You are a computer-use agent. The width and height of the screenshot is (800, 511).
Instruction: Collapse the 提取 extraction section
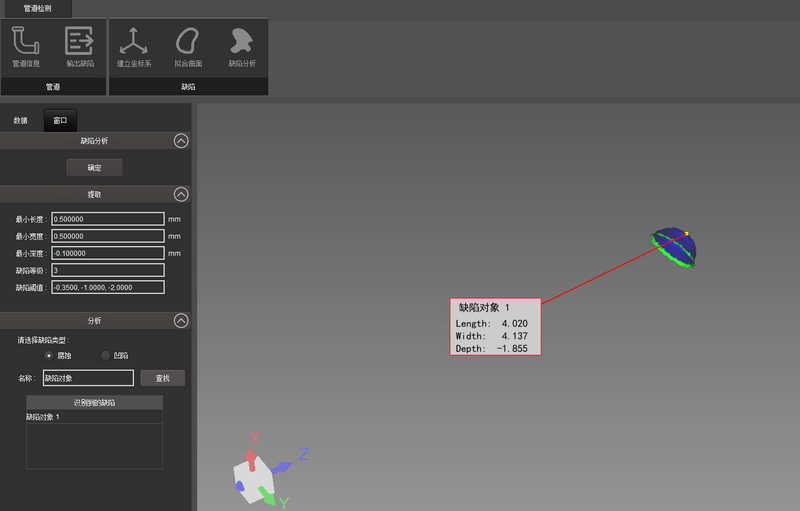[x=181, y=194]
